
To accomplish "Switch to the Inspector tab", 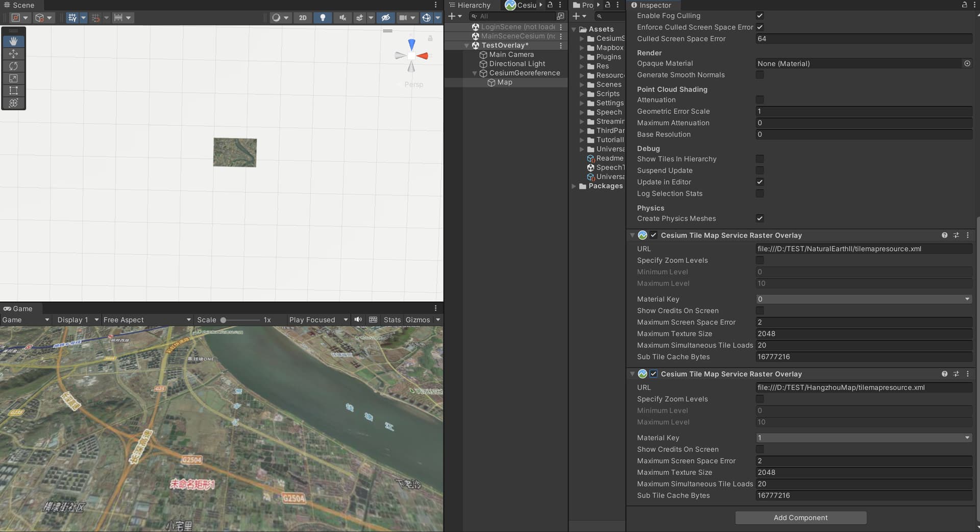I will 654,5.
